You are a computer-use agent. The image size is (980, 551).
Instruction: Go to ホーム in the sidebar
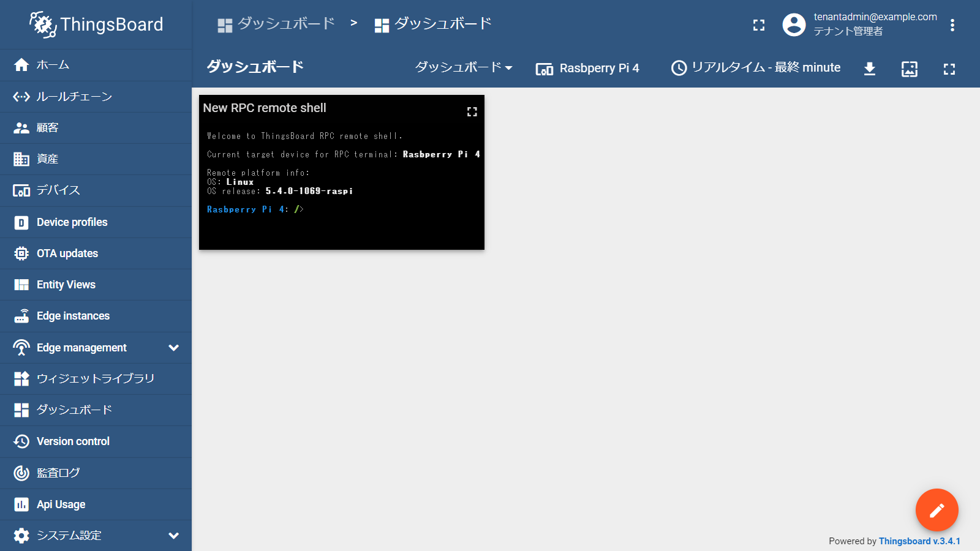53,65
